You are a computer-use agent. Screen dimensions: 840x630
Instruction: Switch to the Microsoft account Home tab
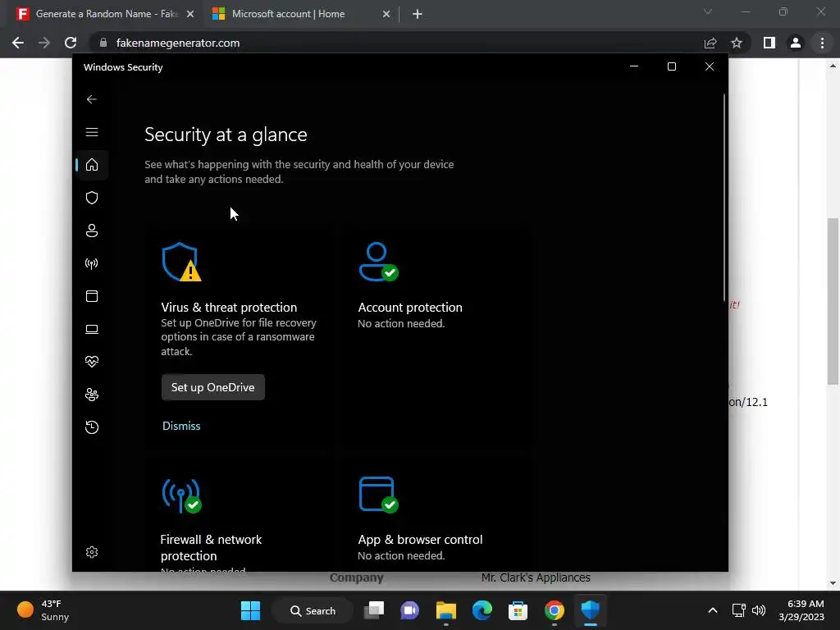(288, 14)
